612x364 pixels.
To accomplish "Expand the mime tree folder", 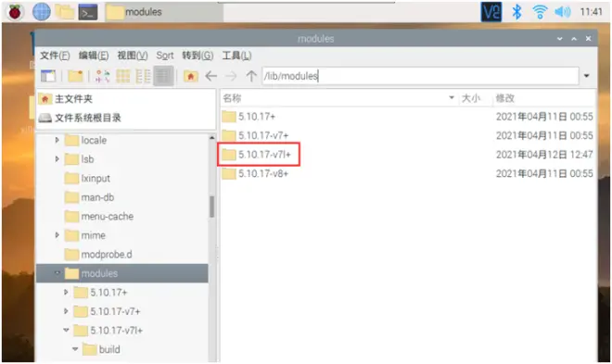I will [57, 235].
